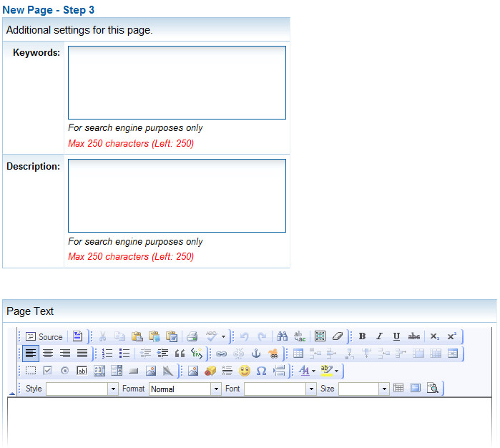
Task: Insert a checkbox form element
Action: click(48, 371)
